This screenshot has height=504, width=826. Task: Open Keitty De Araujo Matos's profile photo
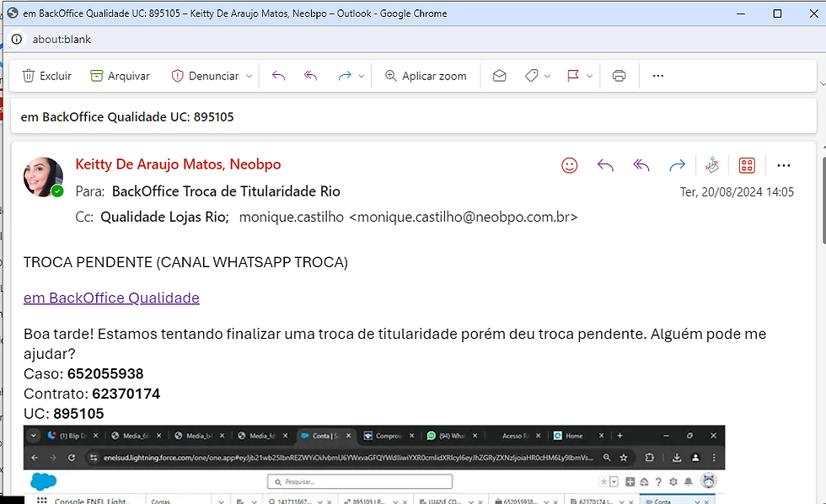point(43,177)
